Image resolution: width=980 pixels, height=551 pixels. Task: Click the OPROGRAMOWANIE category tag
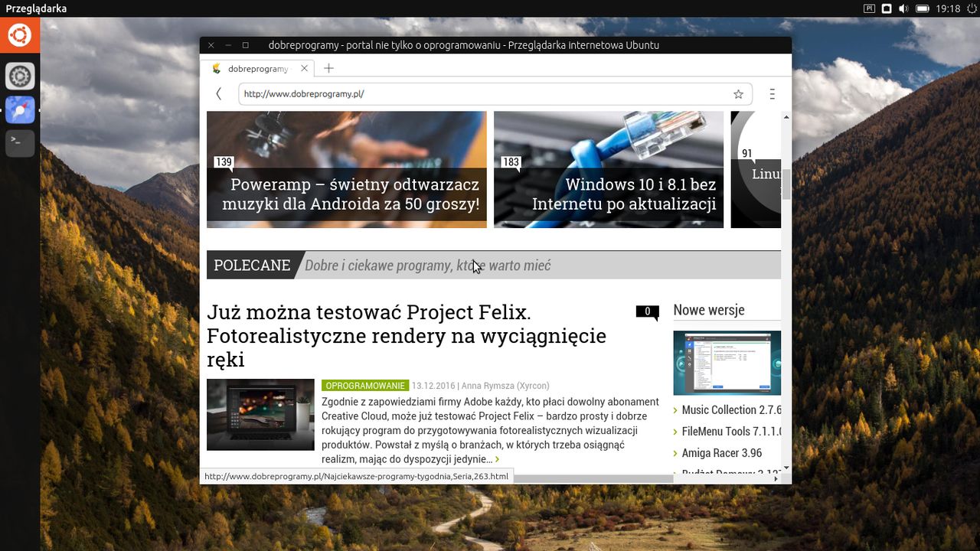(365, 386)
